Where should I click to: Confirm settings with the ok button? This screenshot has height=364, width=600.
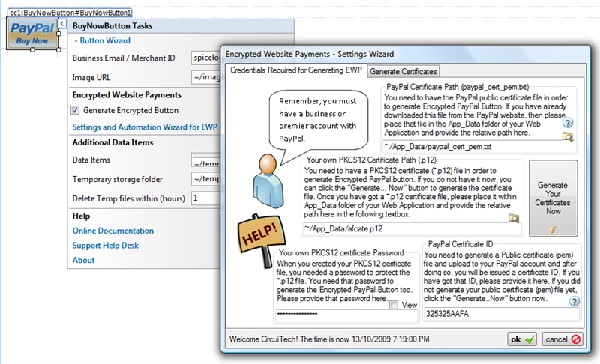point(522,339)
